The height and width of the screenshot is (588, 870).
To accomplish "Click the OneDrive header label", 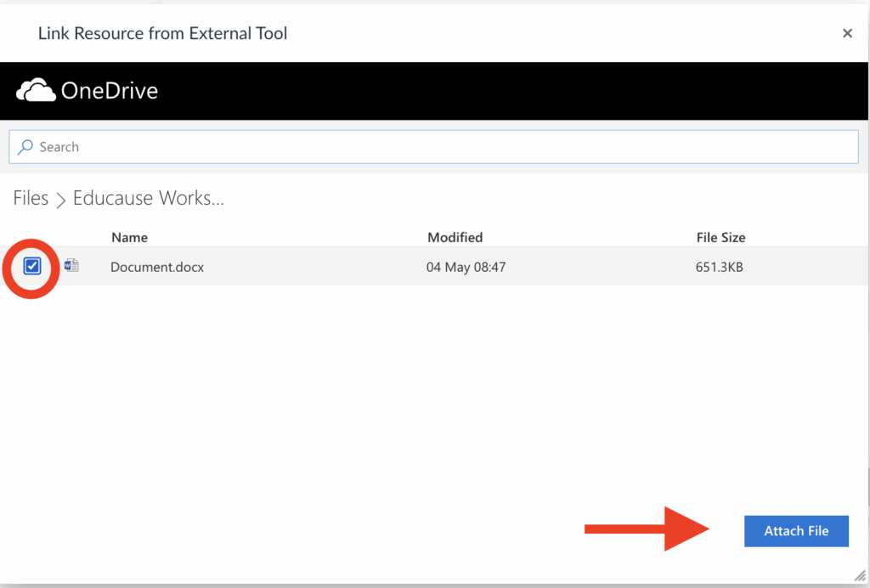I will [109, 90].
